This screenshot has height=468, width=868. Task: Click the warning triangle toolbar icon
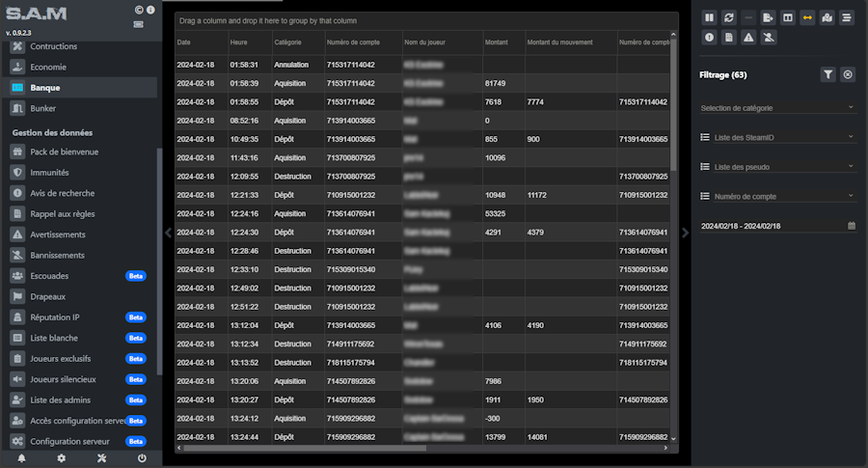tap(748, 38)
